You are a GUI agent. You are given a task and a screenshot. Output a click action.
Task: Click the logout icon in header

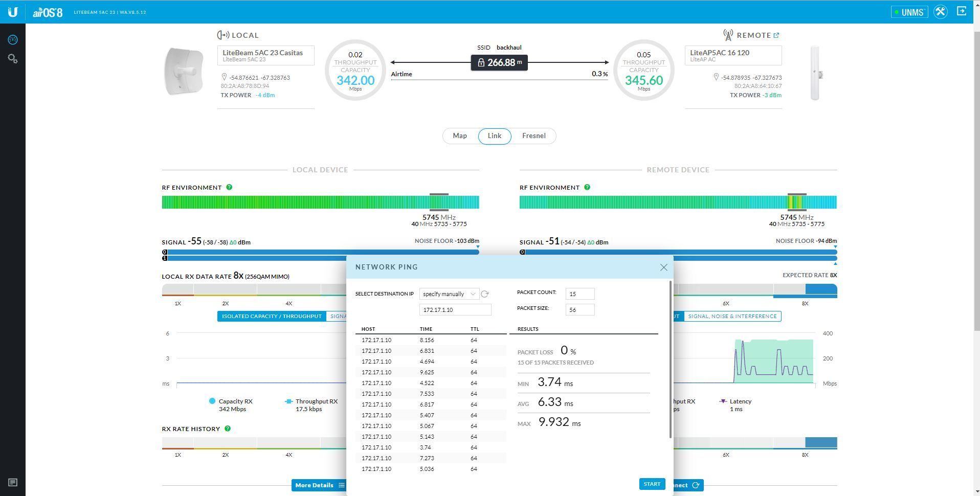[x=962, y=11]
